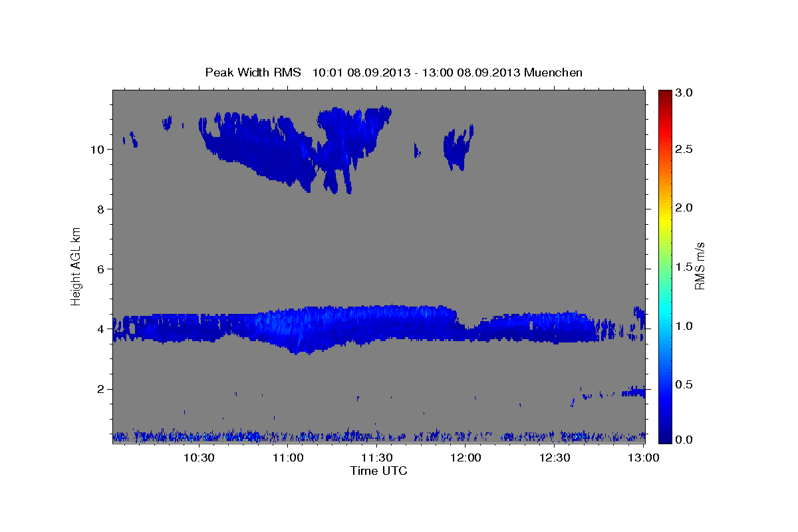
Task: Click the 'Muenchen' location in the title
Action: tap(553, 72)
